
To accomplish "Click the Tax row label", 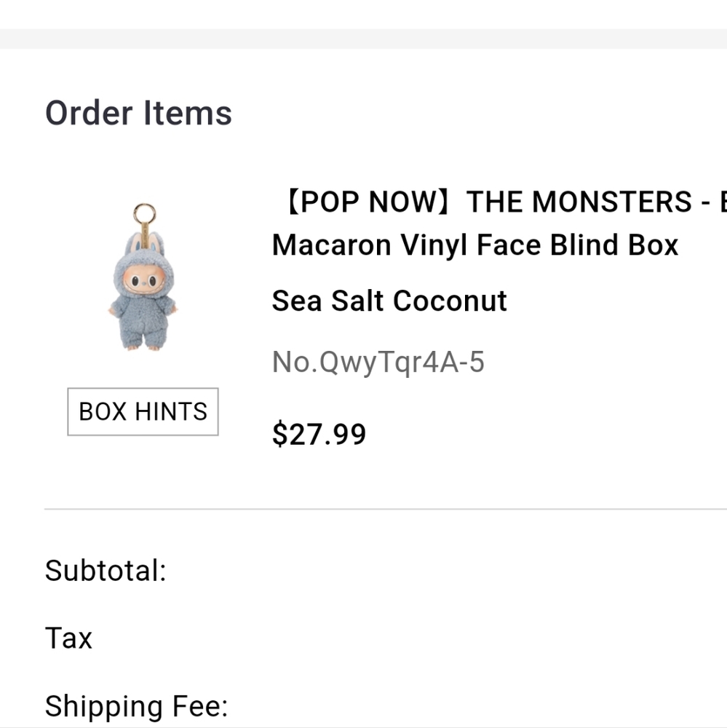I will click(x=68, y=638).
